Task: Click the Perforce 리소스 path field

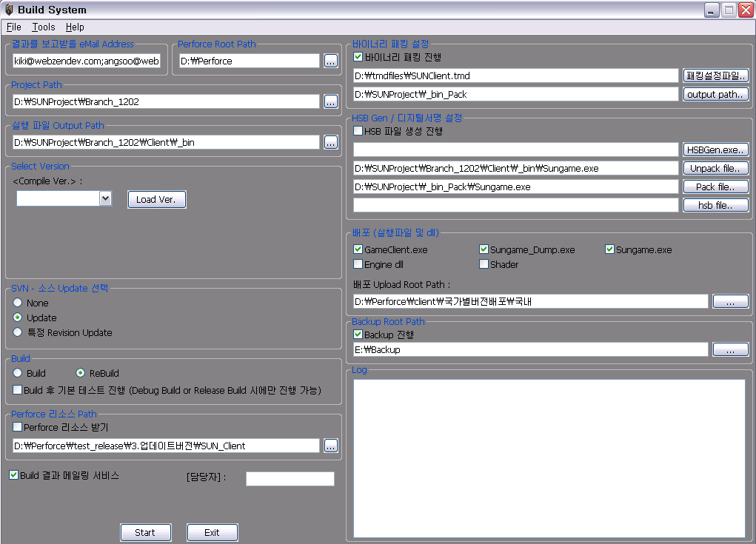Action: 166,446
